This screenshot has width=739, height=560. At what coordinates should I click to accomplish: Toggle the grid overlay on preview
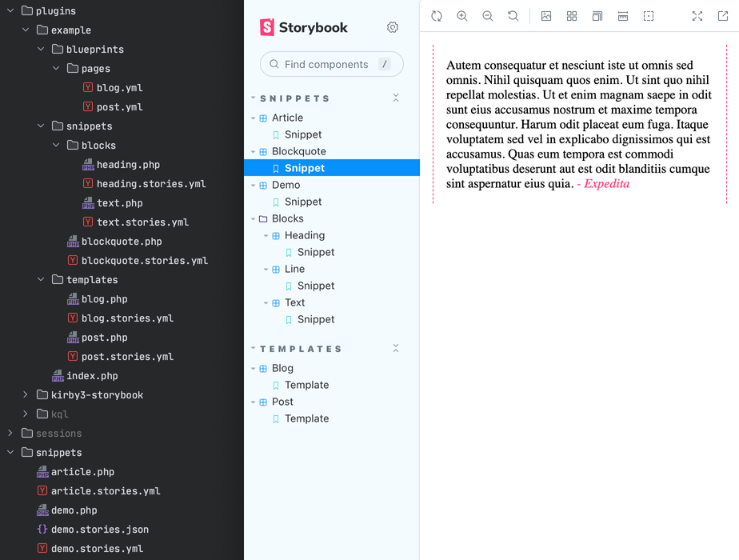point(572,16)
